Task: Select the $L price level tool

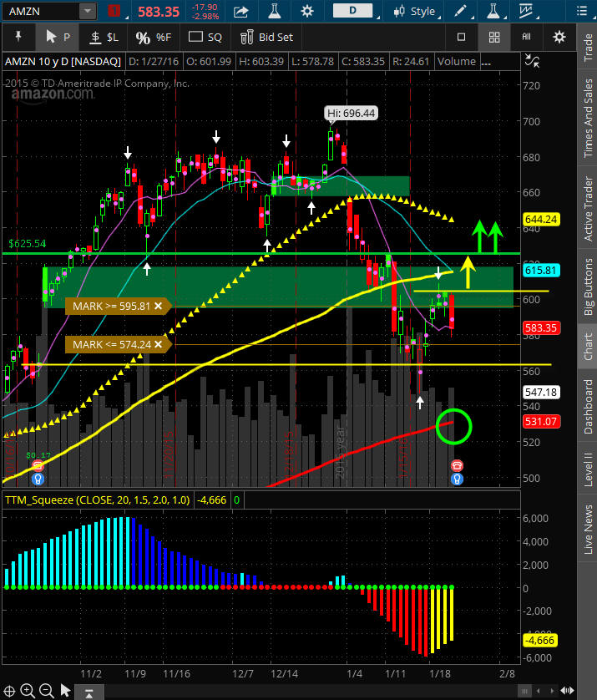Action: [104, 37]
